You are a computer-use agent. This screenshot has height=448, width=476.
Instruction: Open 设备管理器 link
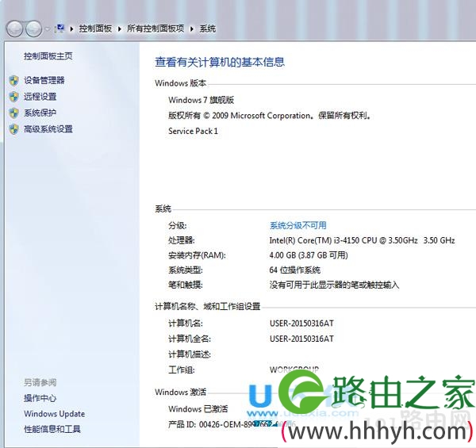44,80
